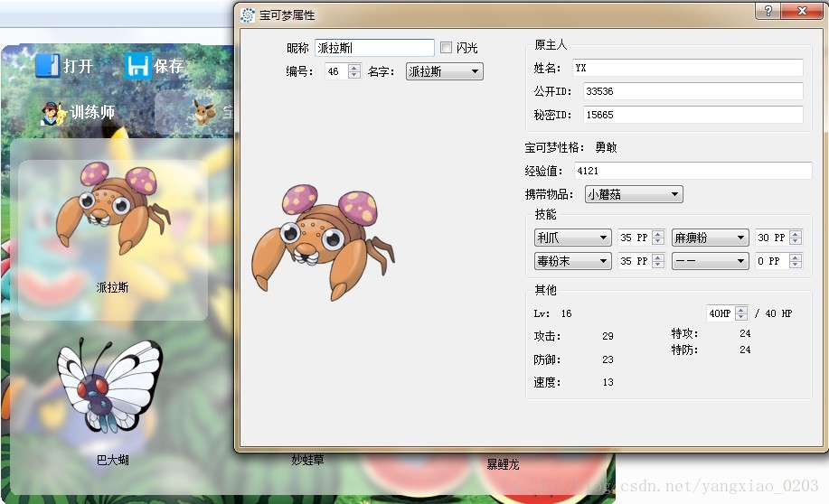Decrease PP for the 麻痹粉 move
Viewport: 829px width, 504px height.
pos(796,241)
